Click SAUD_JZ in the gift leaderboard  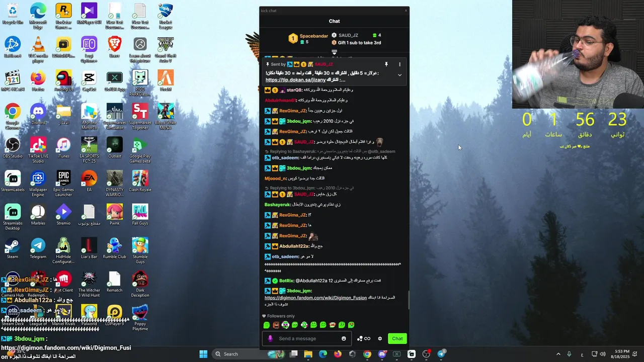point(348,35)
